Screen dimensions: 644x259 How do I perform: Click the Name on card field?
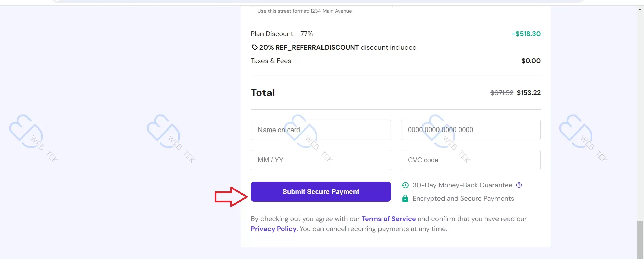[321, 130]
